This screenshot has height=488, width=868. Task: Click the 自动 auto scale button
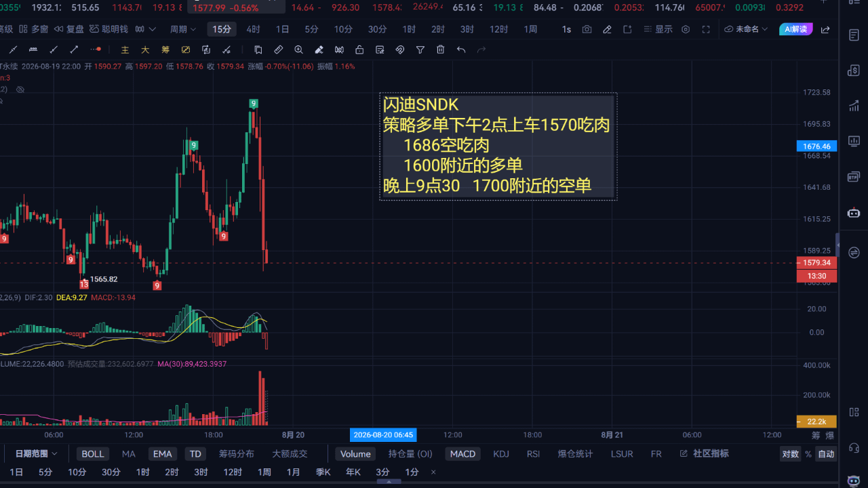point(826,453)
